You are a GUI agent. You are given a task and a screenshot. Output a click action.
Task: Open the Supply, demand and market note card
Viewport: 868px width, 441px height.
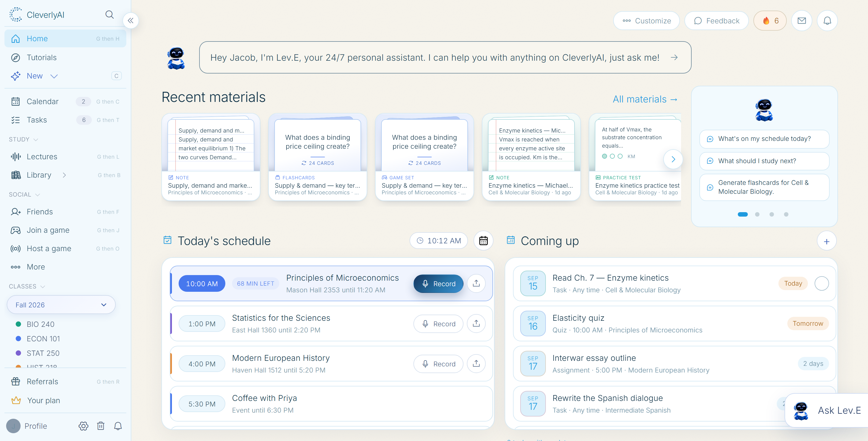[211, 157]
